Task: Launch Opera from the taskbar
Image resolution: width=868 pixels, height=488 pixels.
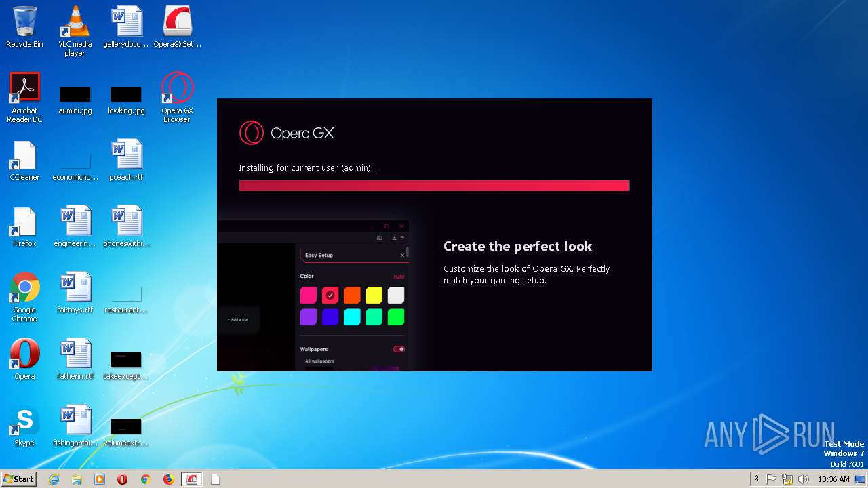Action: tap(123, 479)
